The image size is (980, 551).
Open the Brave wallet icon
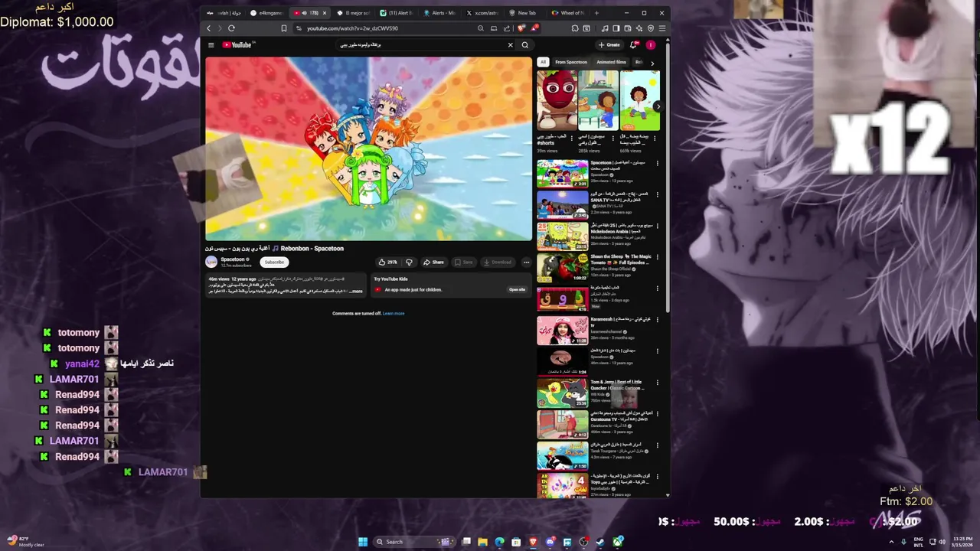[x=627, y=28]
